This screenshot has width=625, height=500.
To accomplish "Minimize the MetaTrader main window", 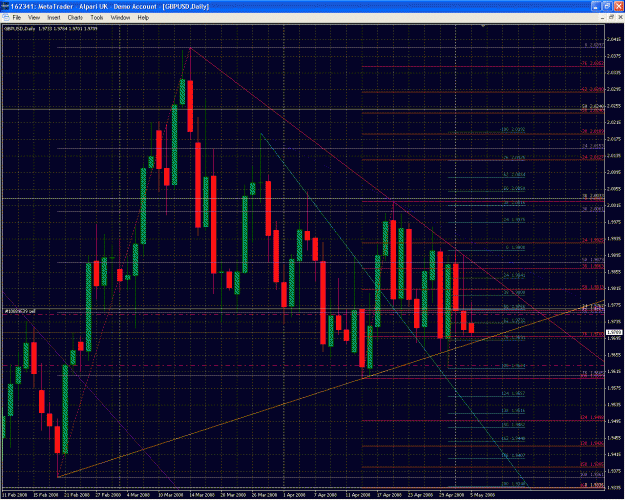I will 596,6.
